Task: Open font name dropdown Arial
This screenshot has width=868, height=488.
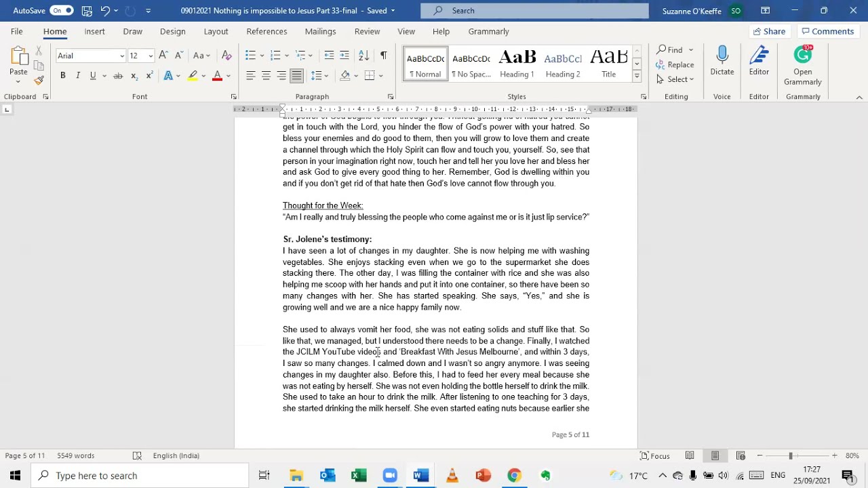Action: click(122, 56)
